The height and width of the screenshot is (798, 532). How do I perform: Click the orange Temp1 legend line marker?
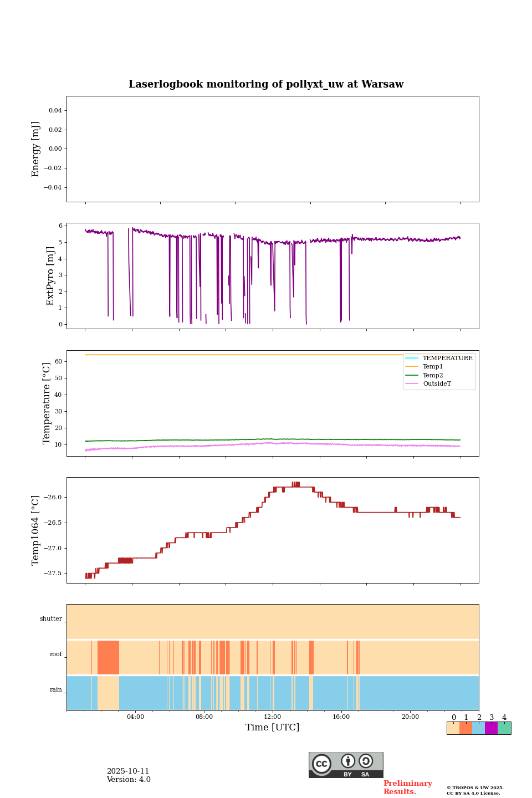tap(412, 367)
